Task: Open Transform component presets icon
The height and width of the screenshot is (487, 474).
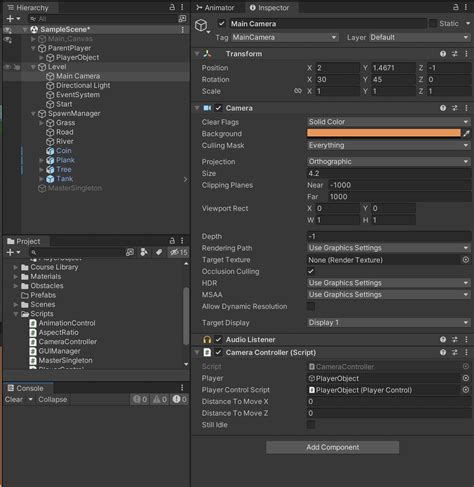Action: (x=455, y=54)
